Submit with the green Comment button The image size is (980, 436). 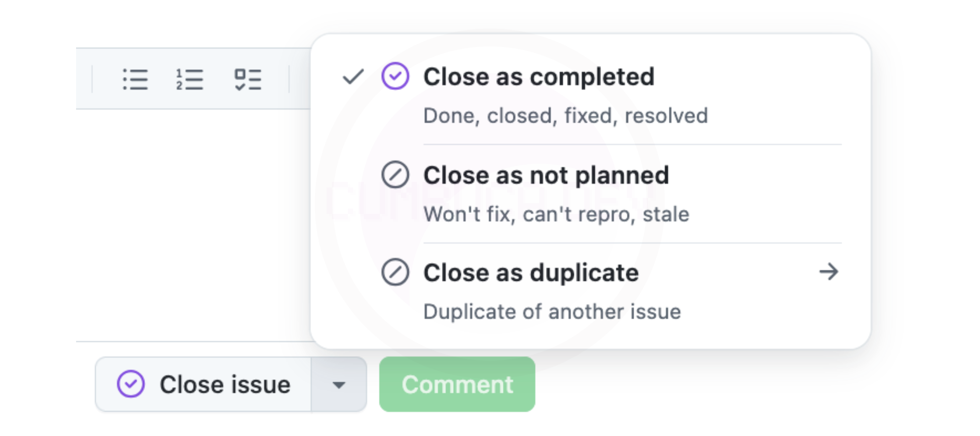click(457, 384)
